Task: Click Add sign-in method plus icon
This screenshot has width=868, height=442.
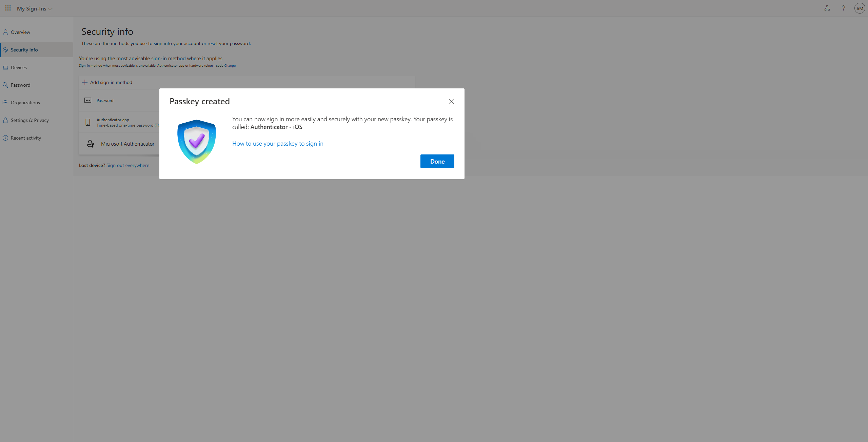Action: 85,82
